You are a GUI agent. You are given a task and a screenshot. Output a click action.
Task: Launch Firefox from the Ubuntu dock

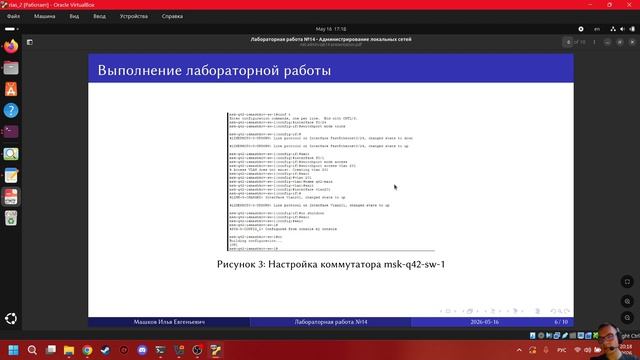(x=11, y=46)
